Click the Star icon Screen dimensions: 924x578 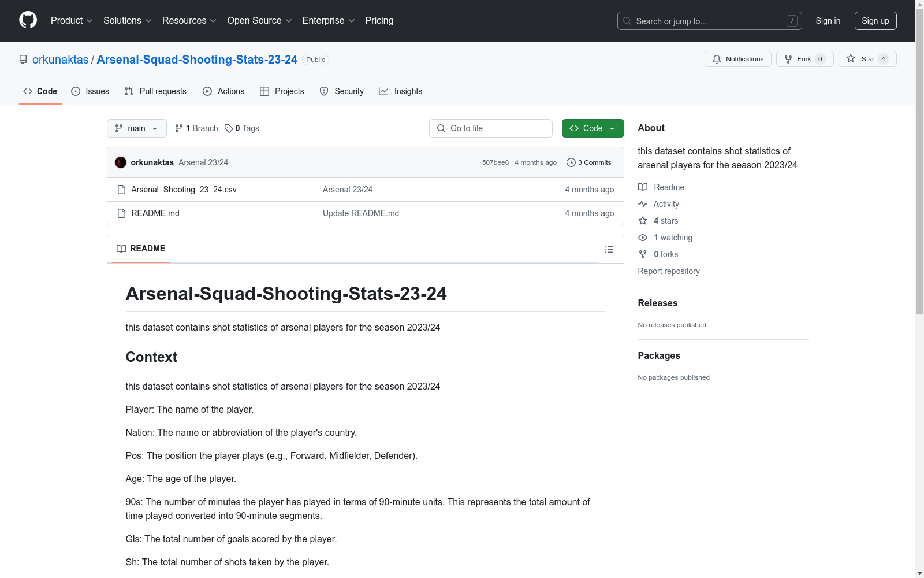[x=851, y=59]
